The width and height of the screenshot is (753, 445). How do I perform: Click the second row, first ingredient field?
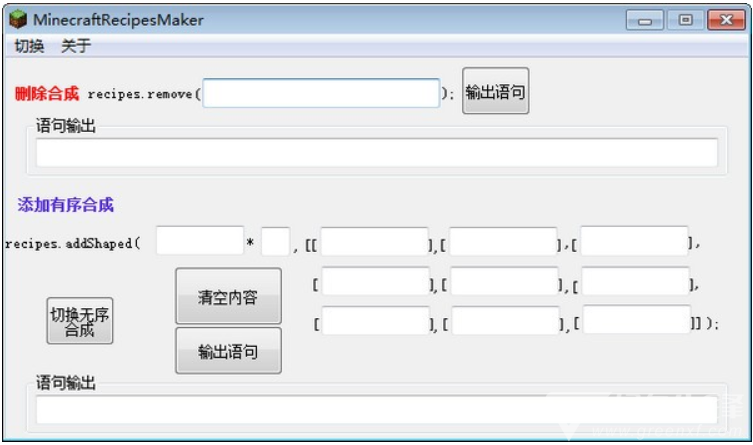click(x=376, y=281)
